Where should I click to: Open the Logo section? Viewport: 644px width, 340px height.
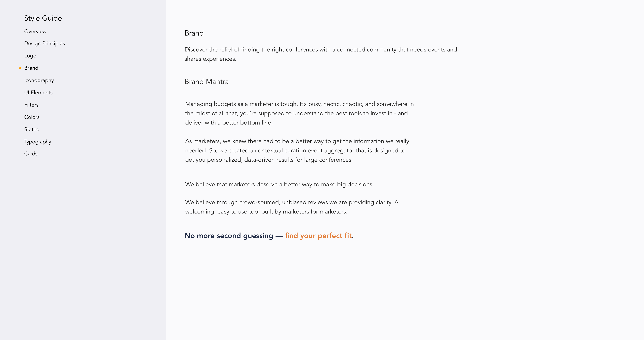(x=30, y=56)
